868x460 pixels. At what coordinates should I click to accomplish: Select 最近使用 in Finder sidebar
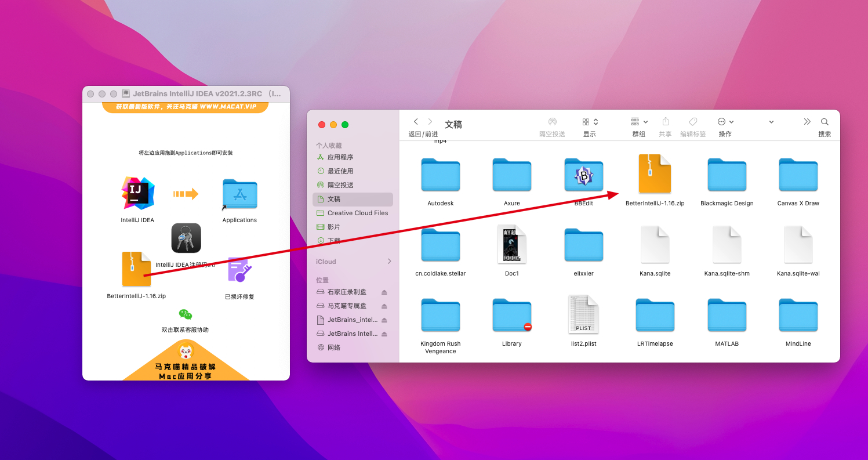tap(353, 171)
